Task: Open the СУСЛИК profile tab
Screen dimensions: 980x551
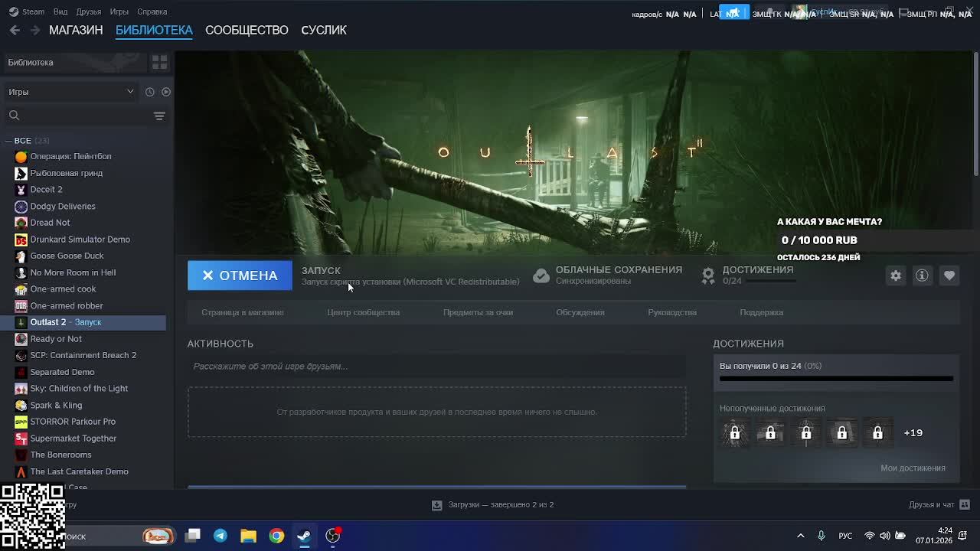Action: tap(324, 30)
